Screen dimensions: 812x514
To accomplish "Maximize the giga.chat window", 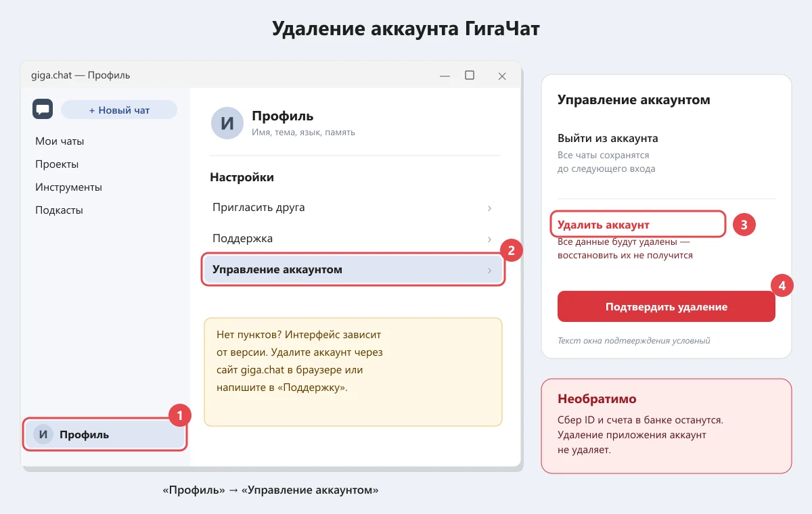I will pyautogui.click(x=470, y=75).
